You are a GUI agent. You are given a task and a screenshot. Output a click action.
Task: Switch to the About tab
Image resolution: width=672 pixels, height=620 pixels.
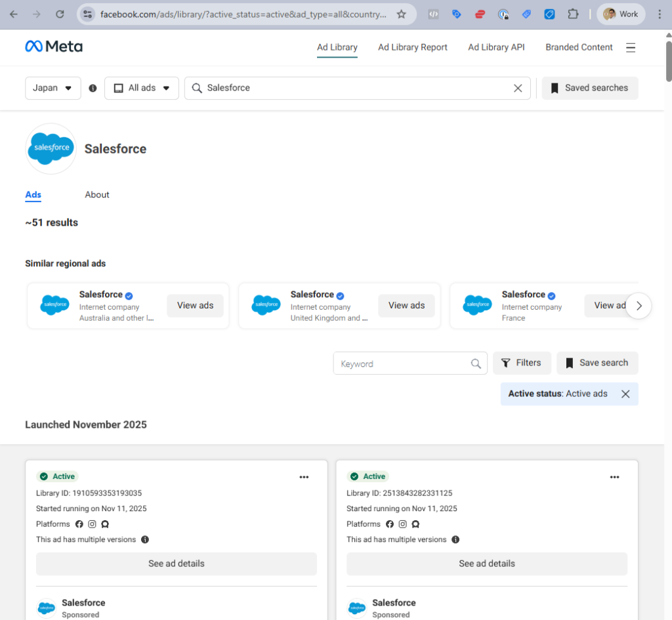(x=97, y=195)
